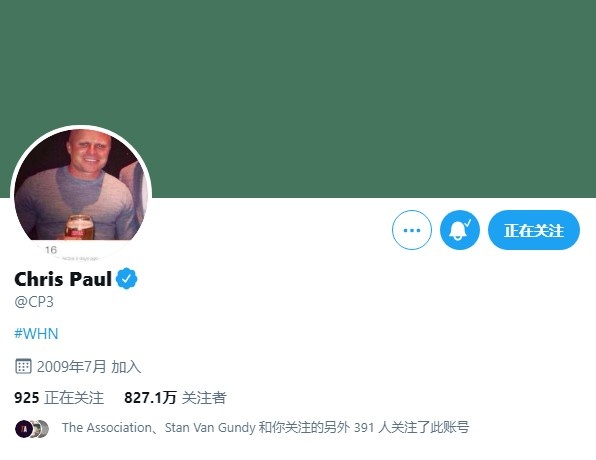
Task: Click the Chris Paul display name
Action: (63, 279)
